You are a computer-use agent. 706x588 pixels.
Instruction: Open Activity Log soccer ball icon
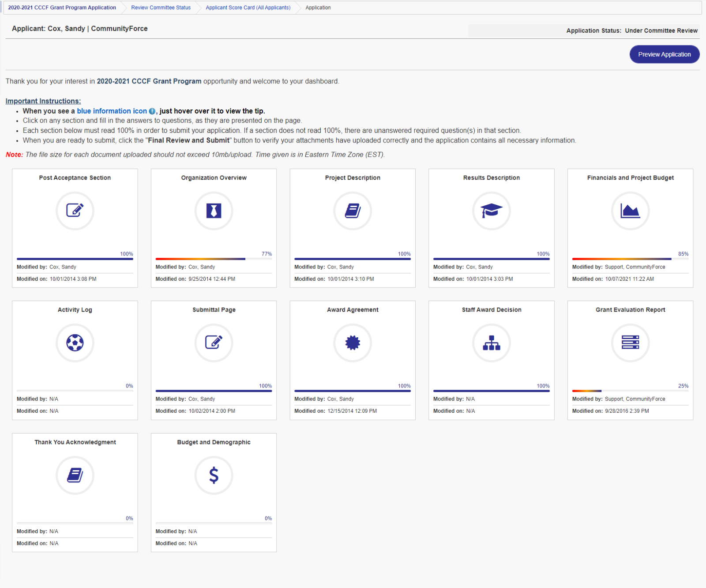click(x=75, y=343)
